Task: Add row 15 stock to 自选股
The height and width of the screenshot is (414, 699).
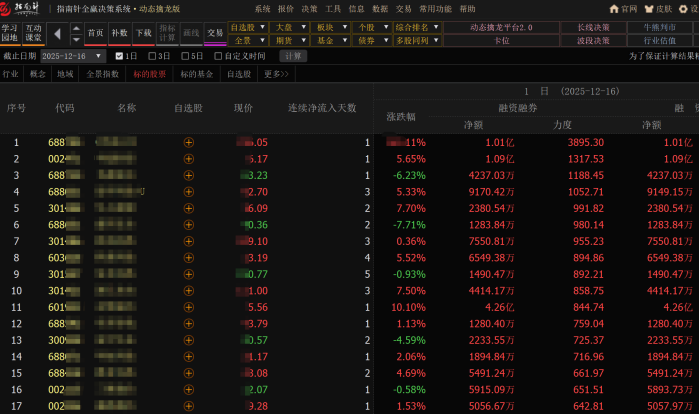Action: [189, 373]
